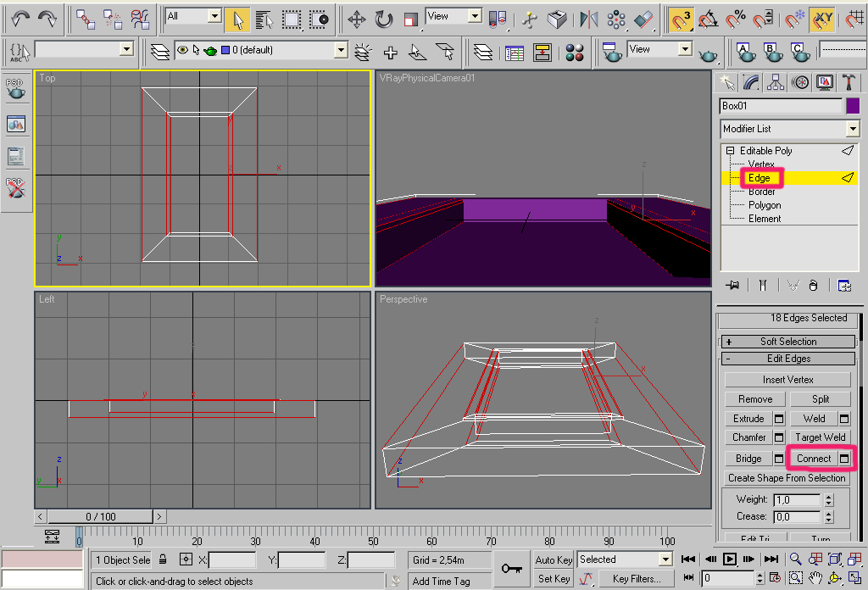Click the Create New Layer icon
Viewport: 868px width, 590px height.
363,52
